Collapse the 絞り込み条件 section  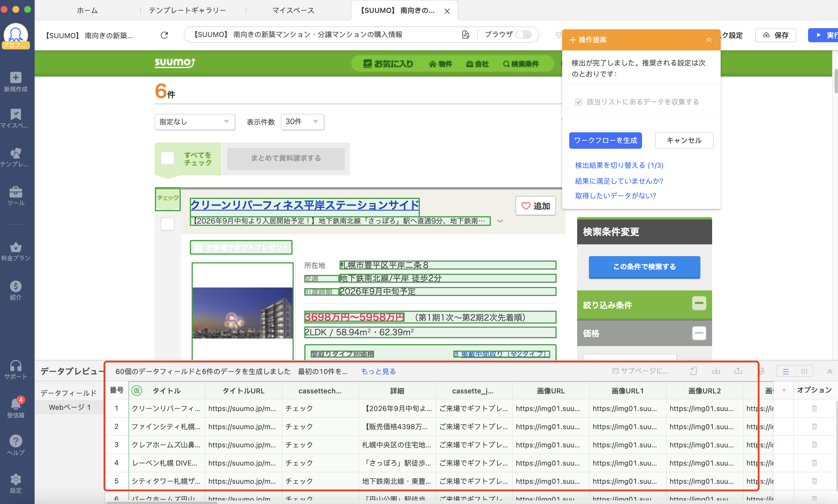pyautogui.click(x=699, y=303)
